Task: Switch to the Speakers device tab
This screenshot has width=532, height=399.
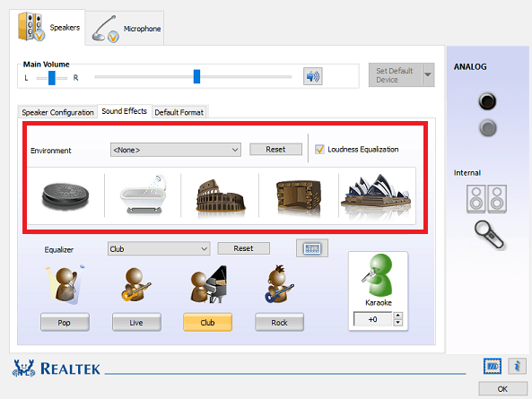Action: click(x=48, y=27)
